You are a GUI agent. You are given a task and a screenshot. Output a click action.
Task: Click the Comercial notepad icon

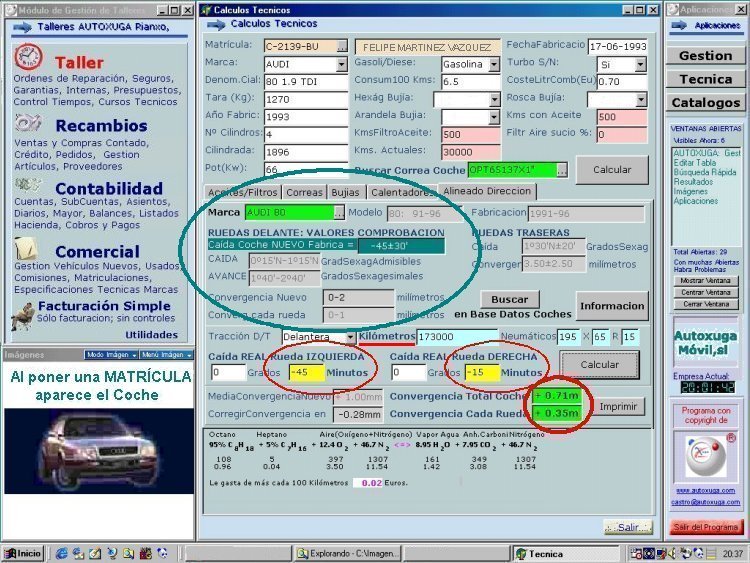point(26,248)
